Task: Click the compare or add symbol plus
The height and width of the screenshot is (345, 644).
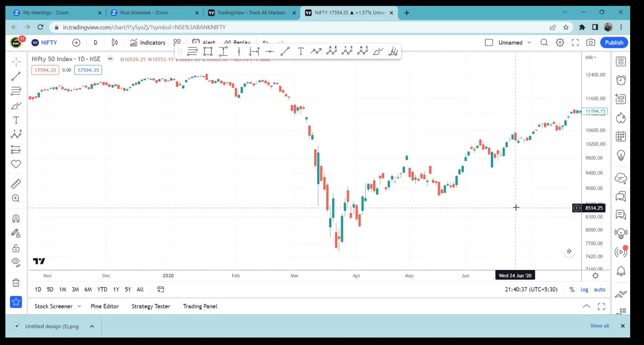Action: coord(76,43)
